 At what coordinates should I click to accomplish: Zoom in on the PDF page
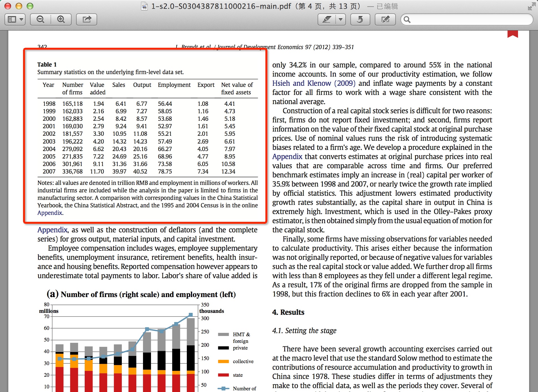[61, 19]
